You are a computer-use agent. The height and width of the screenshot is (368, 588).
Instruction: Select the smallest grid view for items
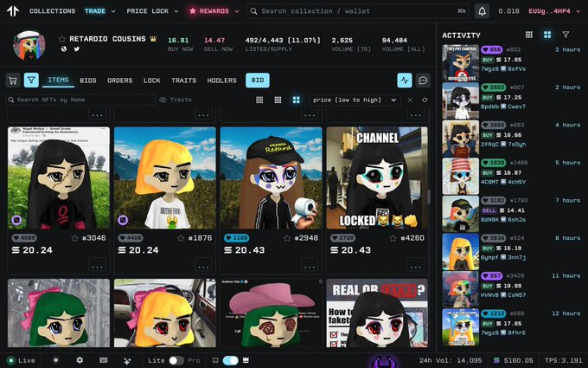259,100
